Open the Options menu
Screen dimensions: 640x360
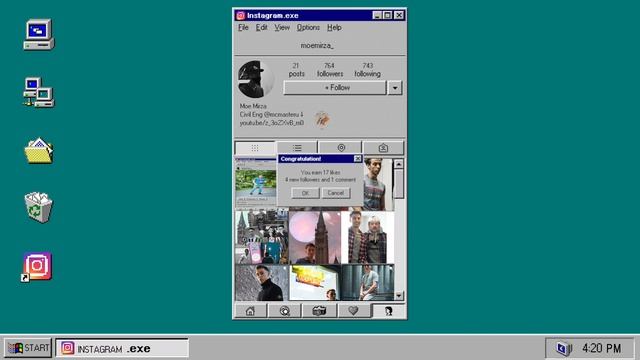click(x=308, y=27)
